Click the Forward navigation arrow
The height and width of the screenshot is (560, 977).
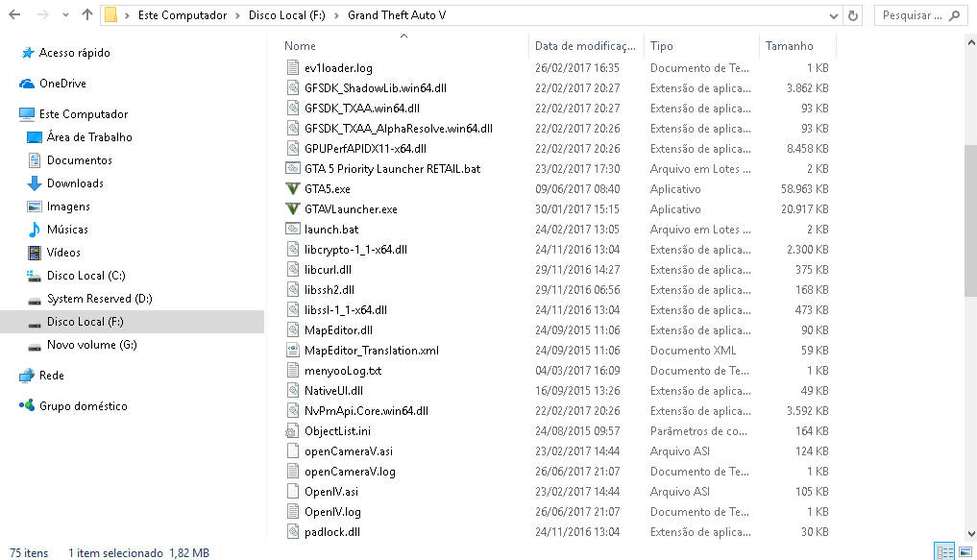42,15
